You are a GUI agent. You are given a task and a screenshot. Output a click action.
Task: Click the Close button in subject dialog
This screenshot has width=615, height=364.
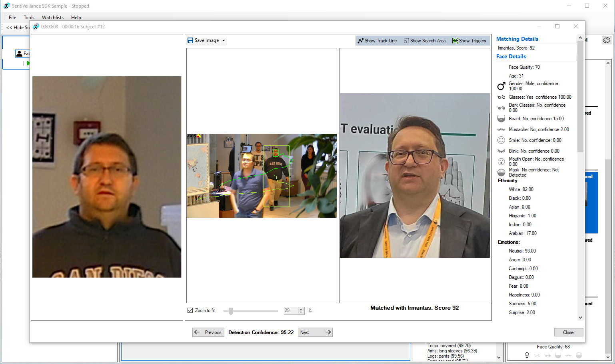coord(568,332)
